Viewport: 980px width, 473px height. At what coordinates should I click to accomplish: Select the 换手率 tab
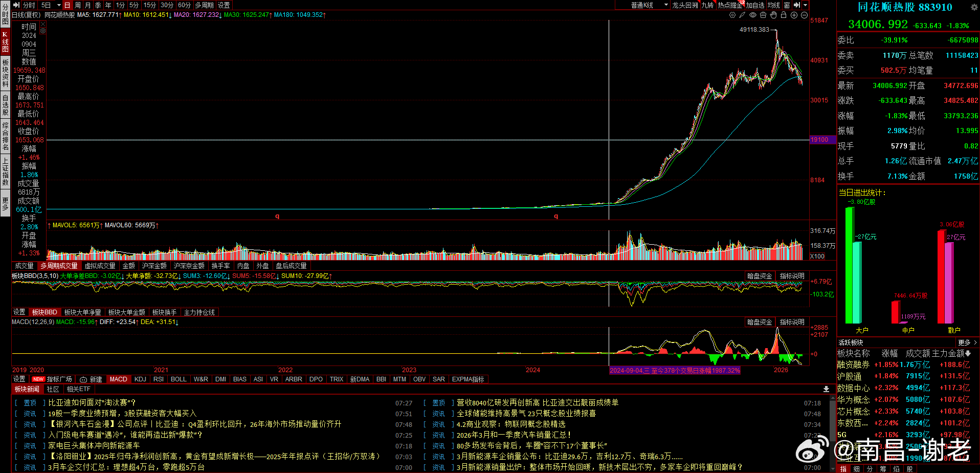(220, 266)
